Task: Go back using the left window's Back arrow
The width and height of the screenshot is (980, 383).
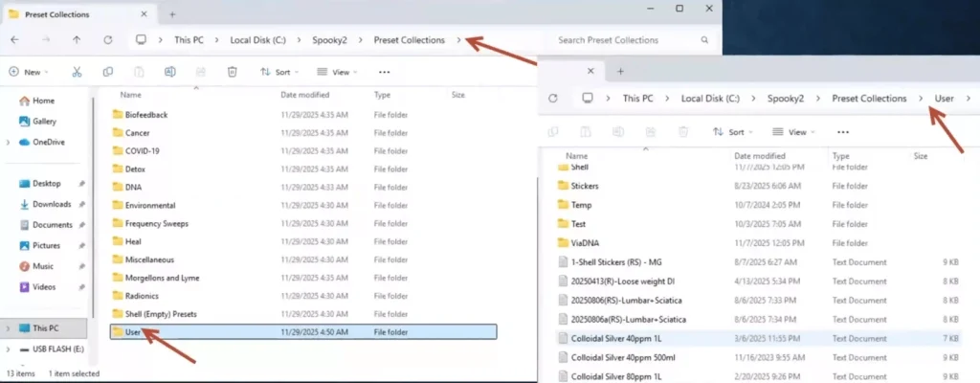Action: [14, 40]
